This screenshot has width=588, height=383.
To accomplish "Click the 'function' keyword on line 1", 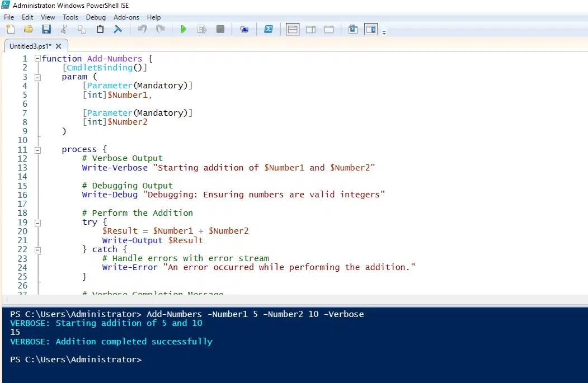I will coord(62,59).
